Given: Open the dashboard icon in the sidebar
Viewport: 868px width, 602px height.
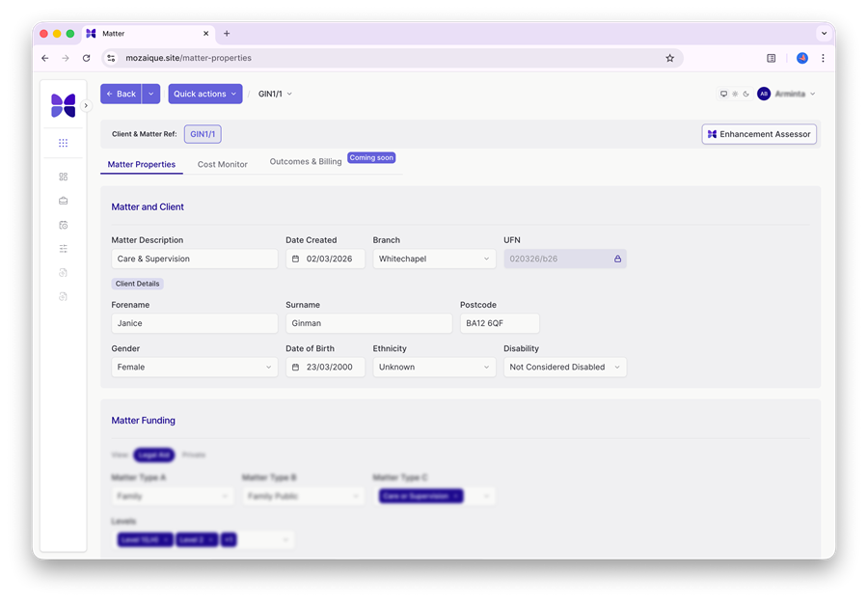Looking at the screenshot, I should point(64,177).
